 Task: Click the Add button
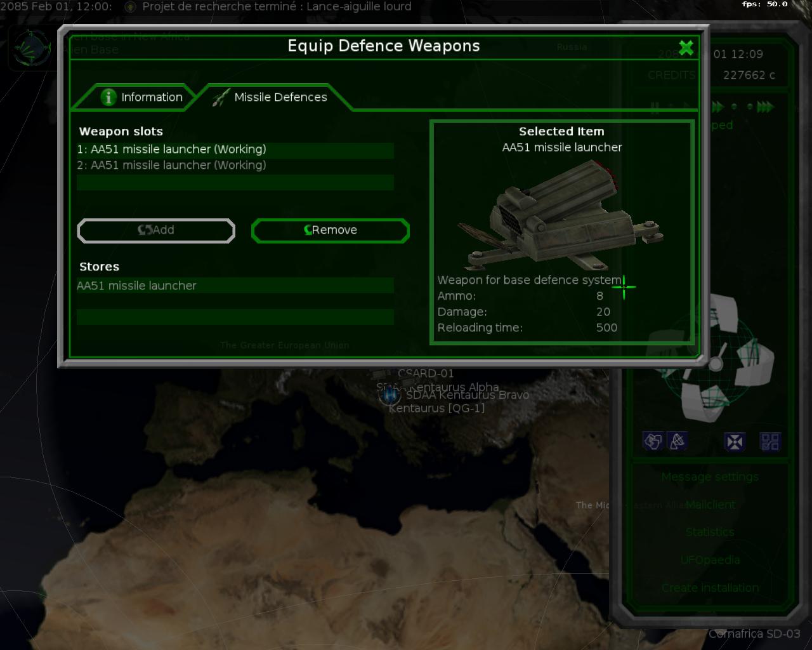tap(156, 230)
